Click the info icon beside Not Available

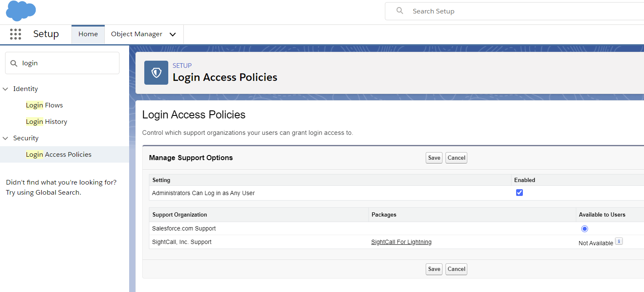pyautogui.click(x=619, y=241)
